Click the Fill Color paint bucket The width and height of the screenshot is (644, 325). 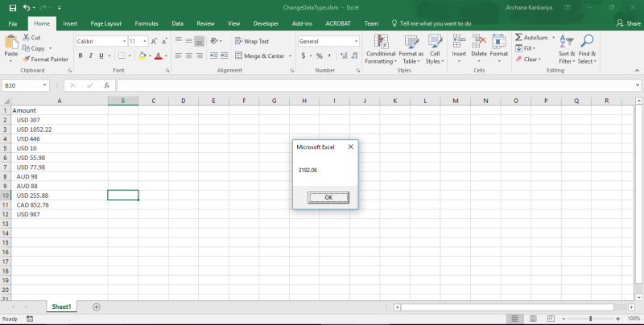[x=142, y=56]
